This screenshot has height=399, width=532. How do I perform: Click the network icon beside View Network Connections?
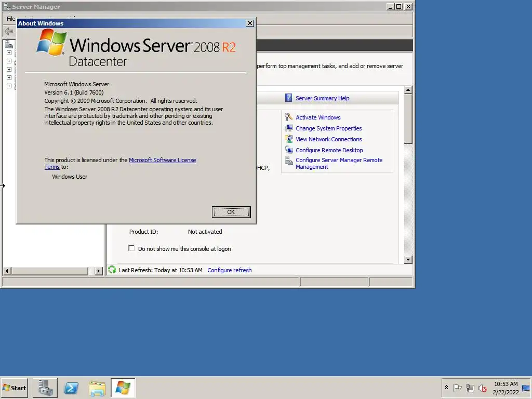288,139
